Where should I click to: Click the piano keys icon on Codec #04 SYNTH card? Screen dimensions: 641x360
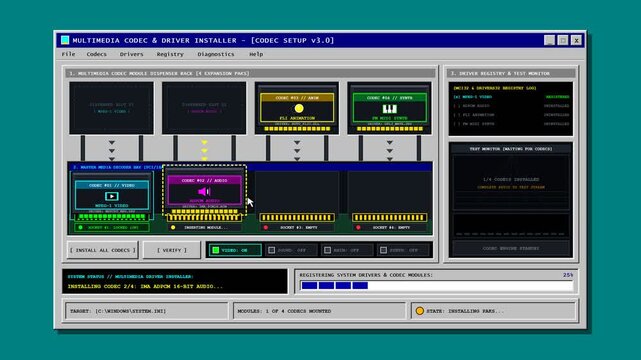(390, 109)
